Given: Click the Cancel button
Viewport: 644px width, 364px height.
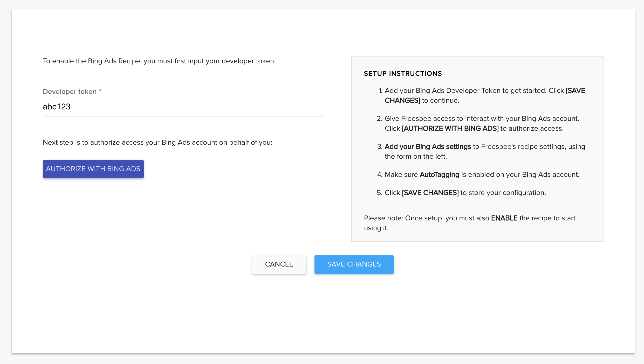Looking at the screenshot, I should pyautogui.click(x=279, y=264).
